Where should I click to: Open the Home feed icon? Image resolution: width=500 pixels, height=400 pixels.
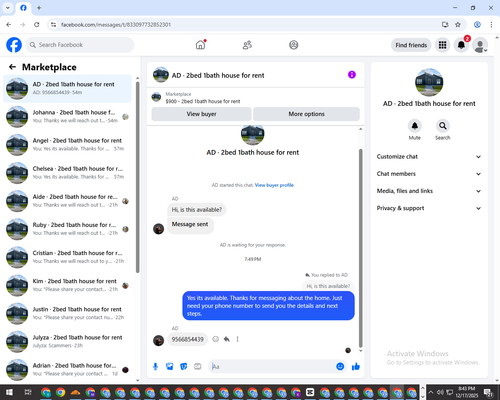click(200, 45)
